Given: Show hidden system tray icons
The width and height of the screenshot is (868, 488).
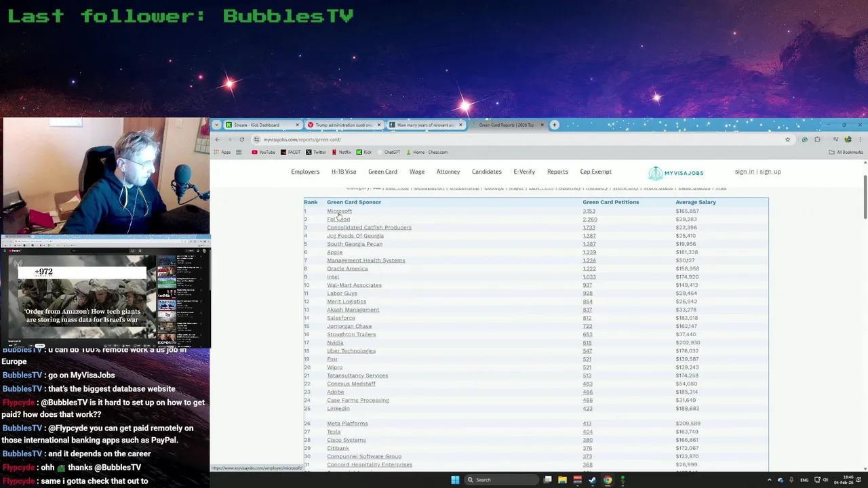Looking at the screenshot, I should [769, 480].
